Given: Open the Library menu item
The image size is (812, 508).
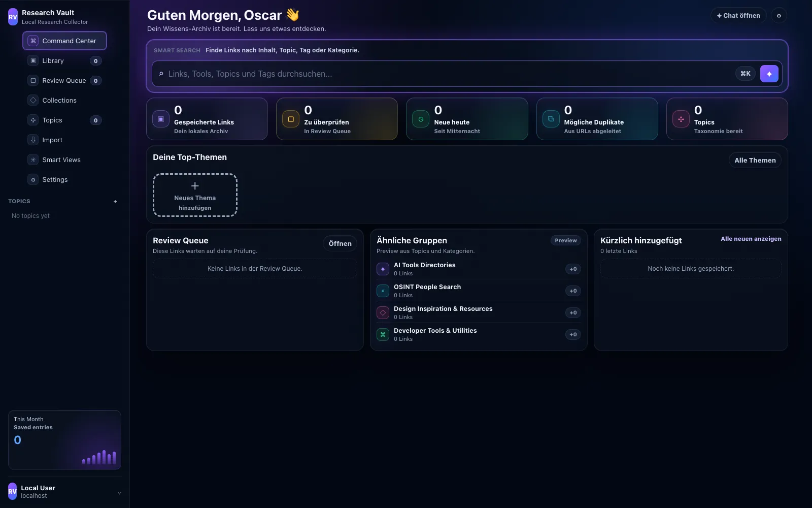Looking at the screenshot, I should [x=64, y=60].
